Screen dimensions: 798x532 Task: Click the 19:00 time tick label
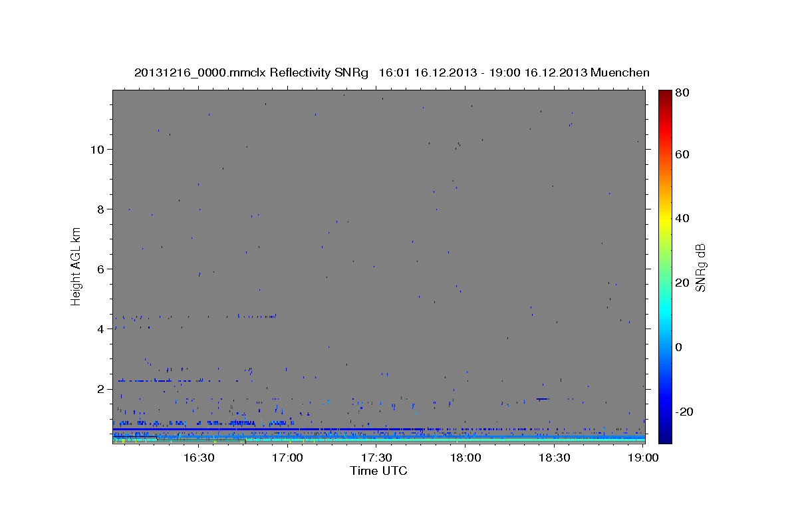(x=644, y=458)
